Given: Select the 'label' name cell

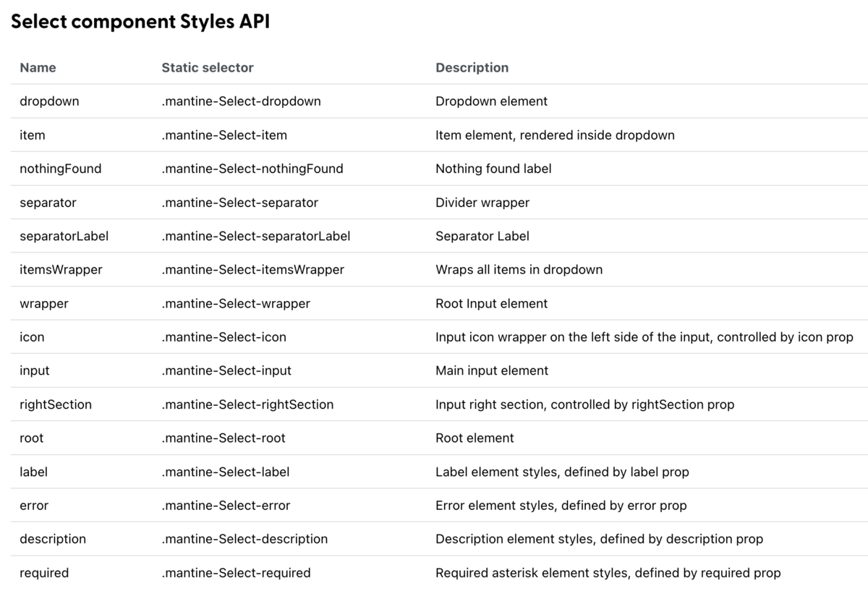Looking at the screenshot, I should click(33, 472).
